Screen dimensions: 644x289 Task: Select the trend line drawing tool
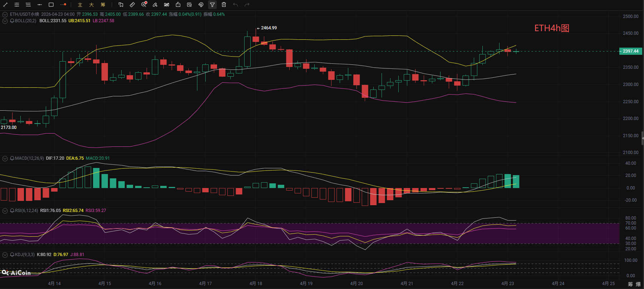5,5
